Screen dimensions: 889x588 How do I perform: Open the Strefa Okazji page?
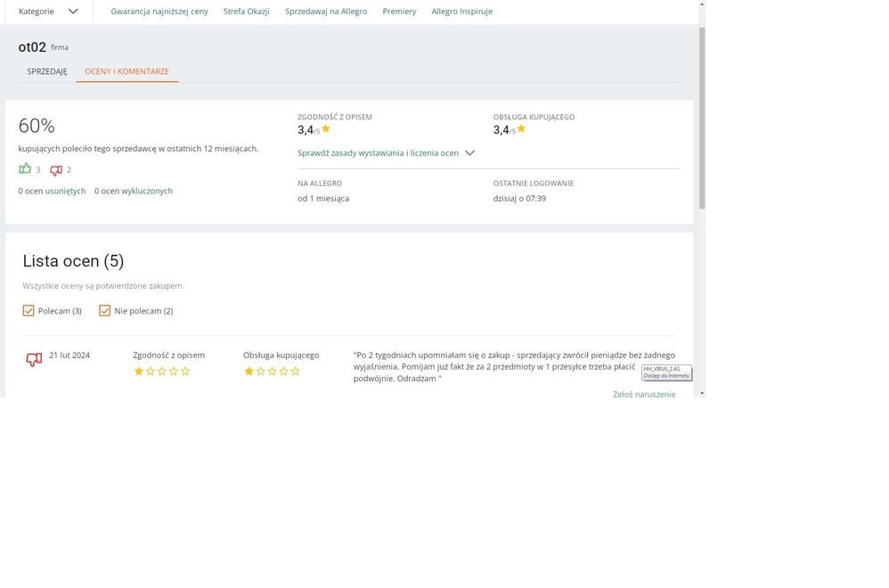click(x=247, y=12)
